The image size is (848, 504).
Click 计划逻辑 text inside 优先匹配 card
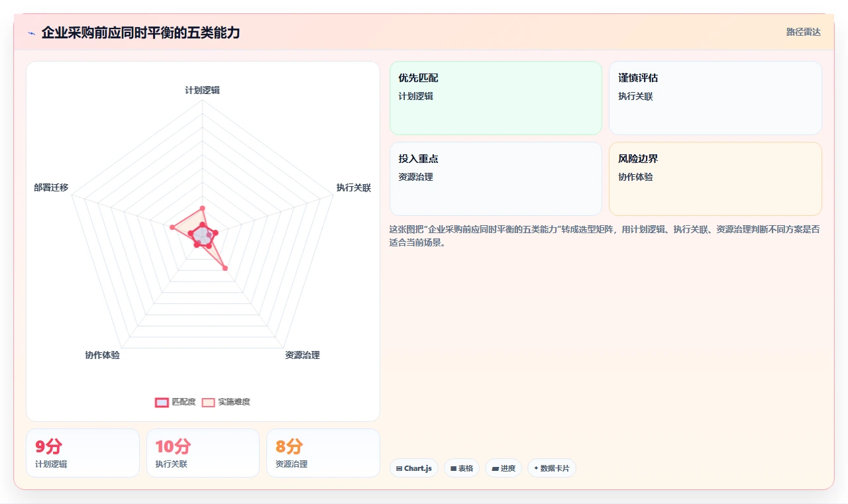coord(415,97)
